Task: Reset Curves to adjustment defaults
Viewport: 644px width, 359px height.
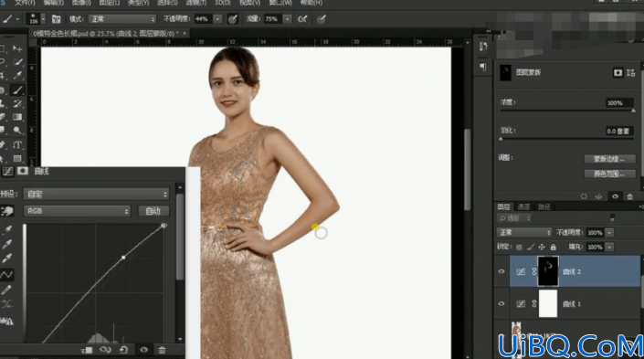Action: point(123,350)
